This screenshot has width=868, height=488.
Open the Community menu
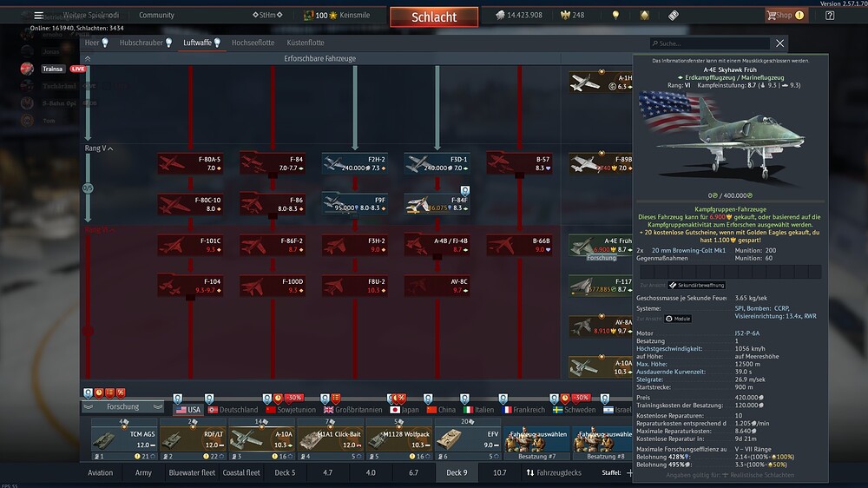(156, 15)
